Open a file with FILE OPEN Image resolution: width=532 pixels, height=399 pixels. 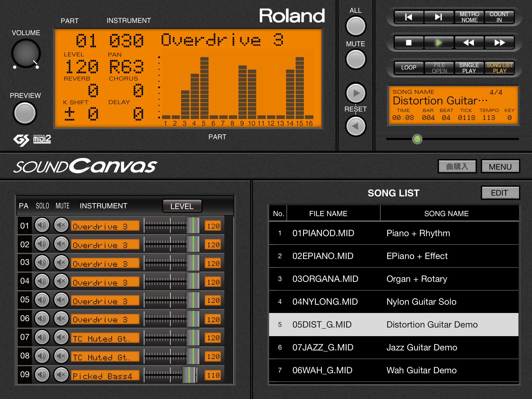(x=439, y=68)
